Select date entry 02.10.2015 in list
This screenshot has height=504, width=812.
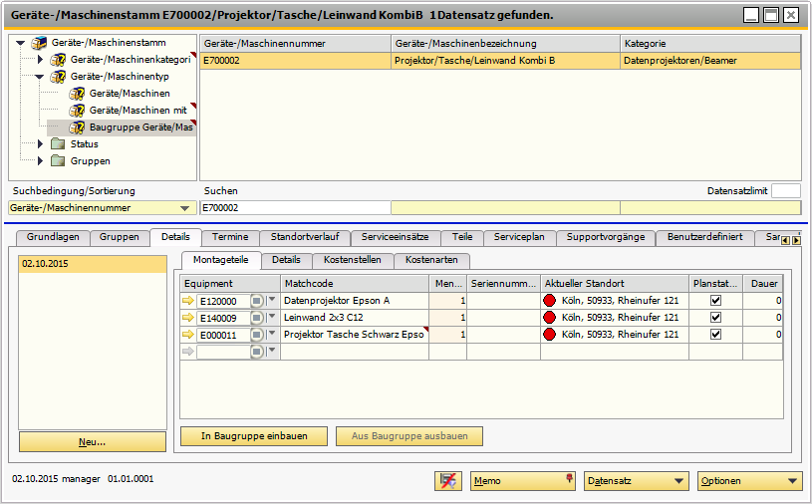coord(93,264)
